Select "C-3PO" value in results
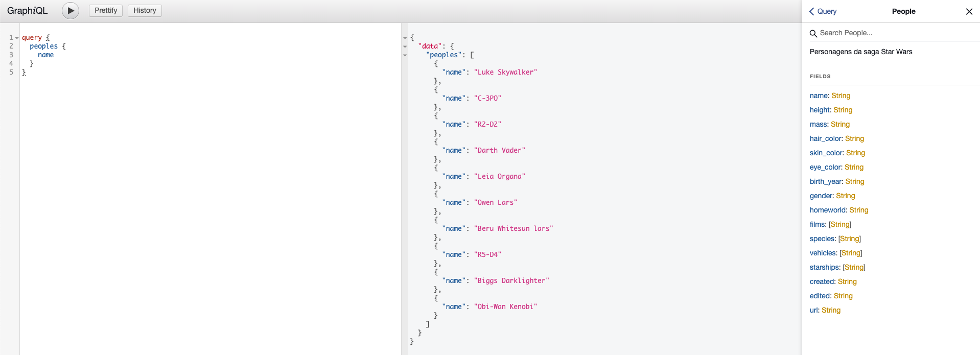 click(x=487, y=99)
